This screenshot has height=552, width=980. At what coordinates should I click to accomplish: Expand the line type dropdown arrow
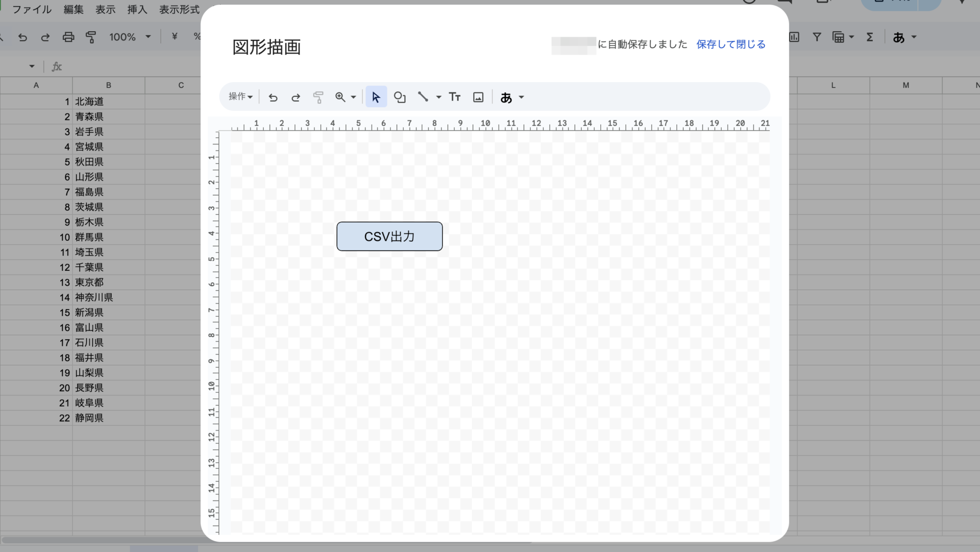coord(438,97)
